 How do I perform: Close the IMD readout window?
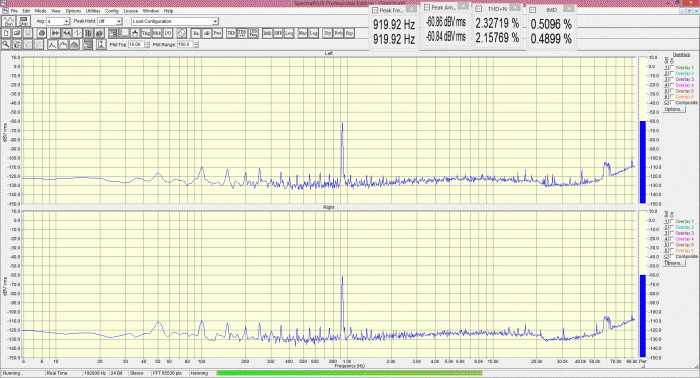coord(569,8)
